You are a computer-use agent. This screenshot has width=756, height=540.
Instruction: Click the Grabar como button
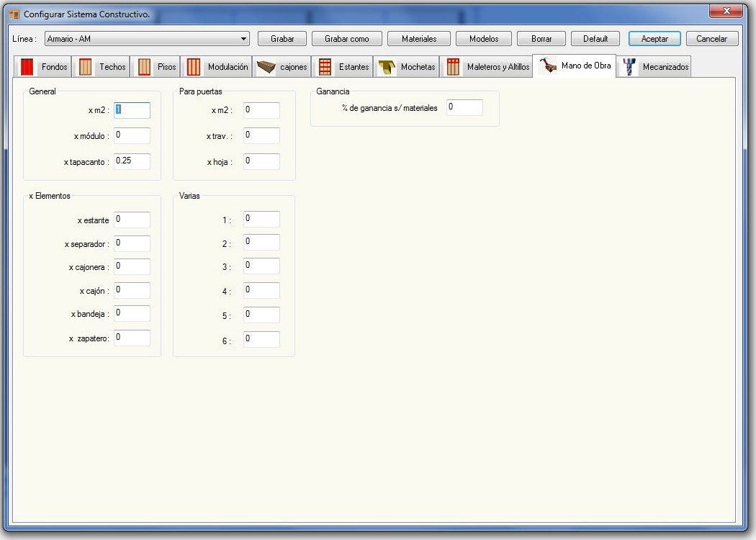click(346, 39)
